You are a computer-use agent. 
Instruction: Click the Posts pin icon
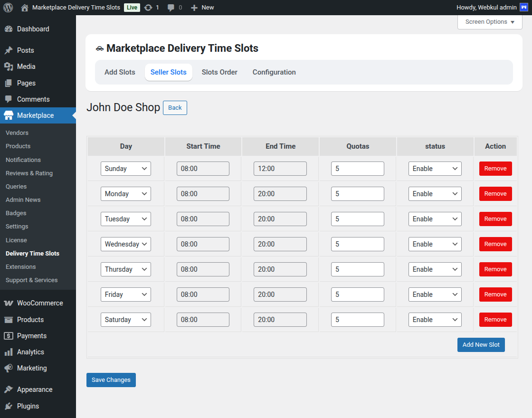[9, 50]
